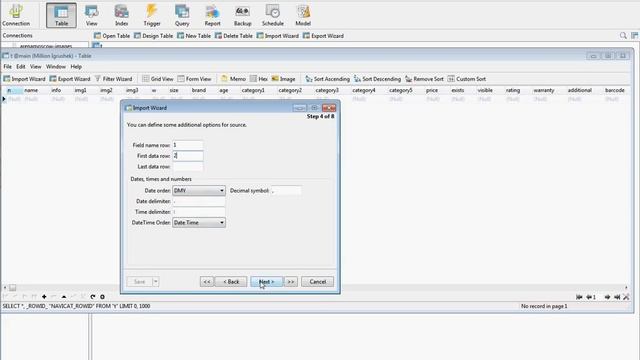Click New Table in object toolbar

pos(194,36)
